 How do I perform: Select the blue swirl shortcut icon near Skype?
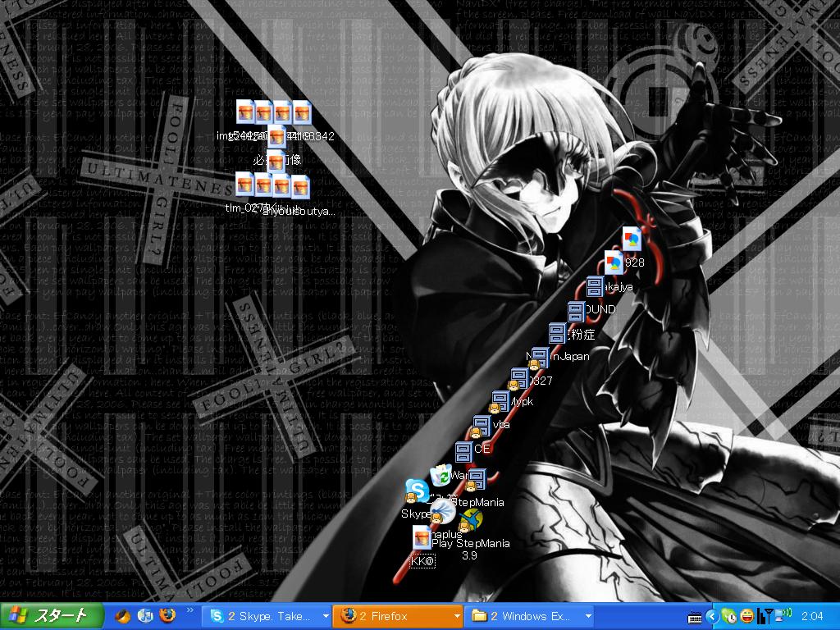[x=442, y=511]
